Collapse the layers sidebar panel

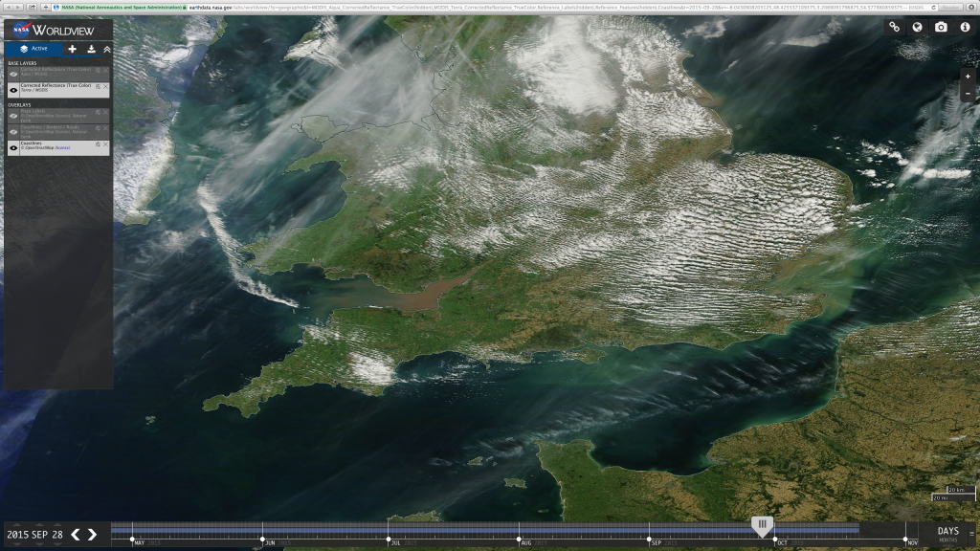(107, 49)
